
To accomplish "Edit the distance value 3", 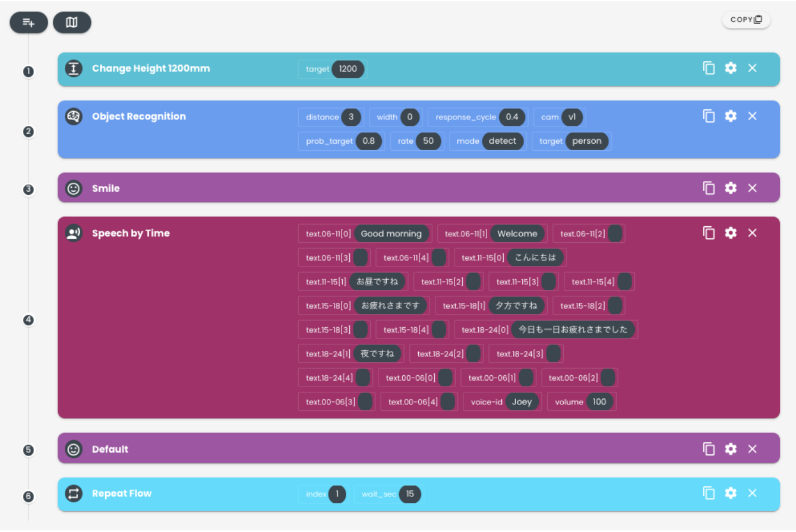I will pos(351,117).
